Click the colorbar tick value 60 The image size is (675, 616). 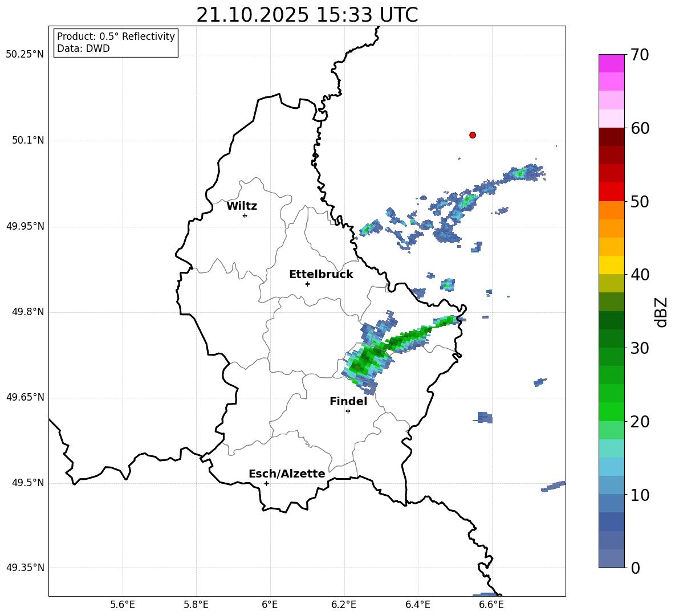pyautogui.click(x=640, y=128)
